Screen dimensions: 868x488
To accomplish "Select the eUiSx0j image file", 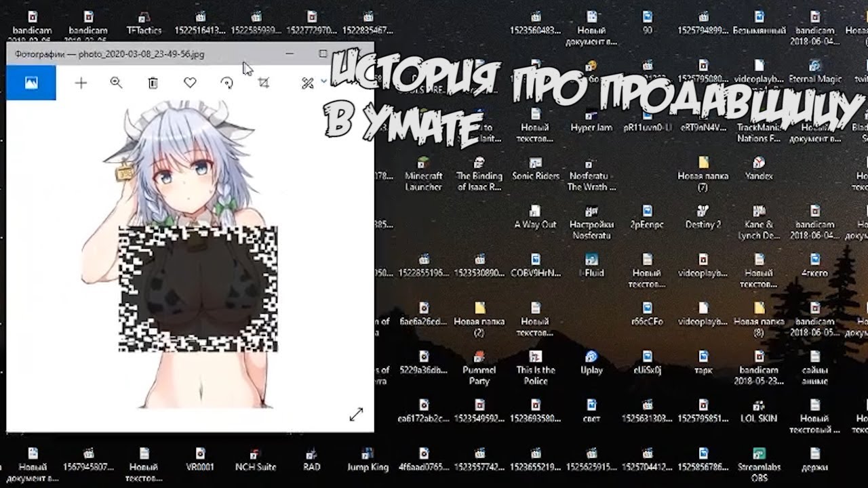I will [648, 363].
